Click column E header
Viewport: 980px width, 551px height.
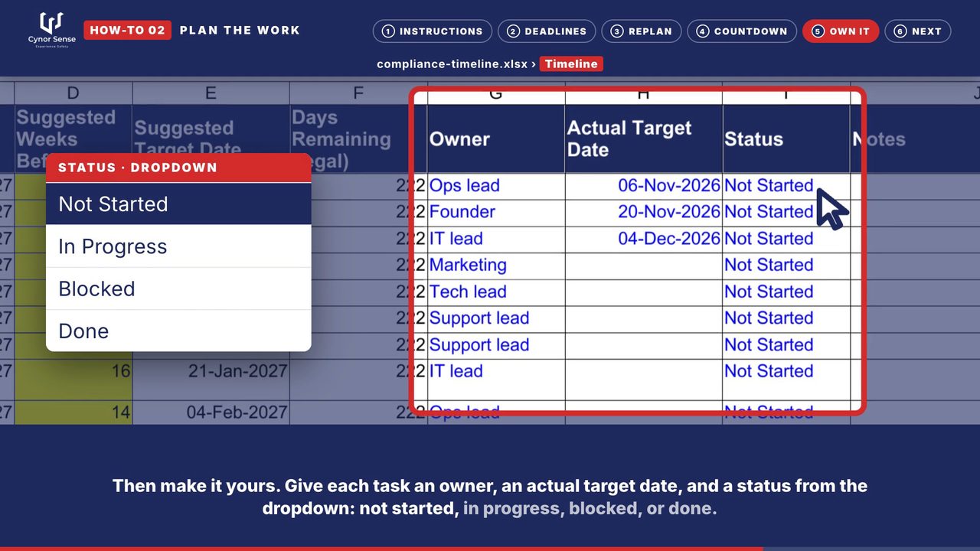pyautogui.click(x=211, y=93)
